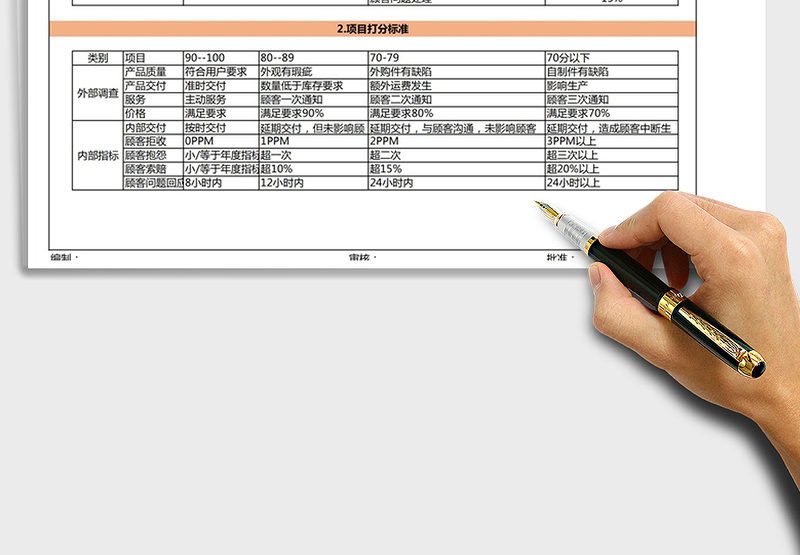Screen dimensions: 800x555
Task: Select the '项目' column header cell
Action: (x=152, y=58)
